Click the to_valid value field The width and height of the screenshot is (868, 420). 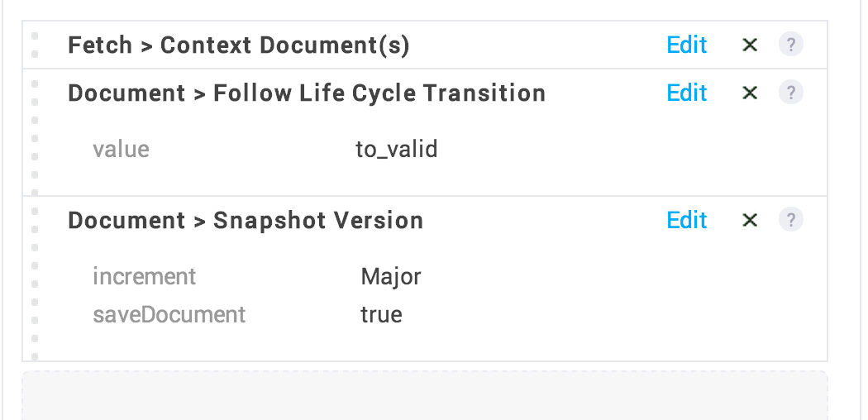pyautogui.click(x=396, y=150)
